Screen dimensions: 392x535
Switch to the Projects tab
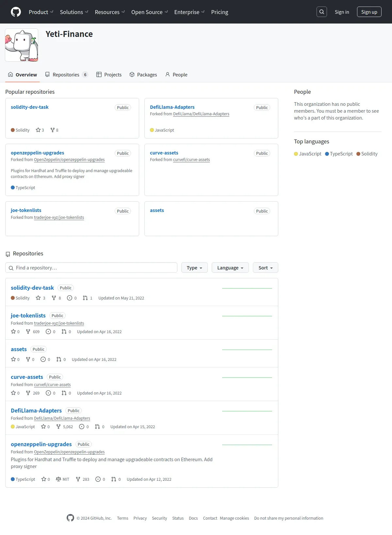pos(109,75)
